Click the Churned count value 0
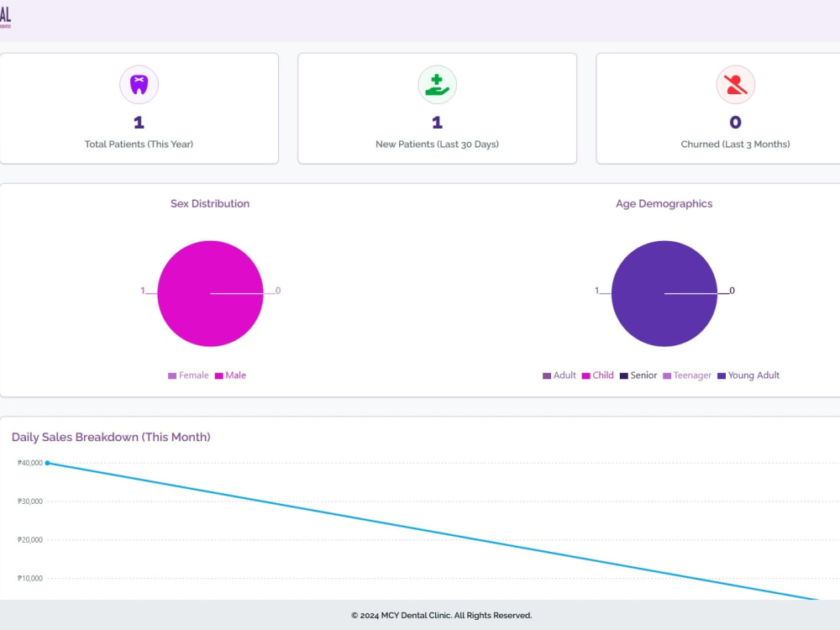This screenshot has width=840, height=630. click(736, 123)
